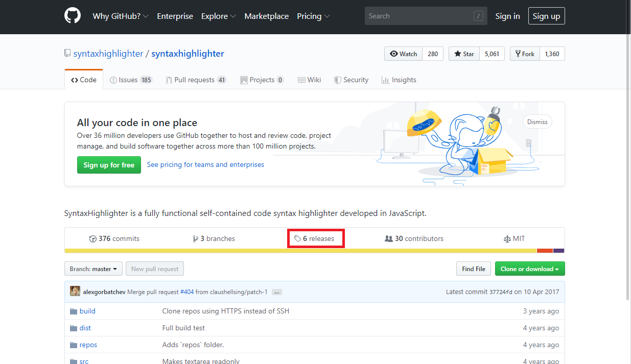Image resolution: width=631 pixels, height=364 pixels.
Task: Open pull request #404 link
Action: [x=186, y=292]
